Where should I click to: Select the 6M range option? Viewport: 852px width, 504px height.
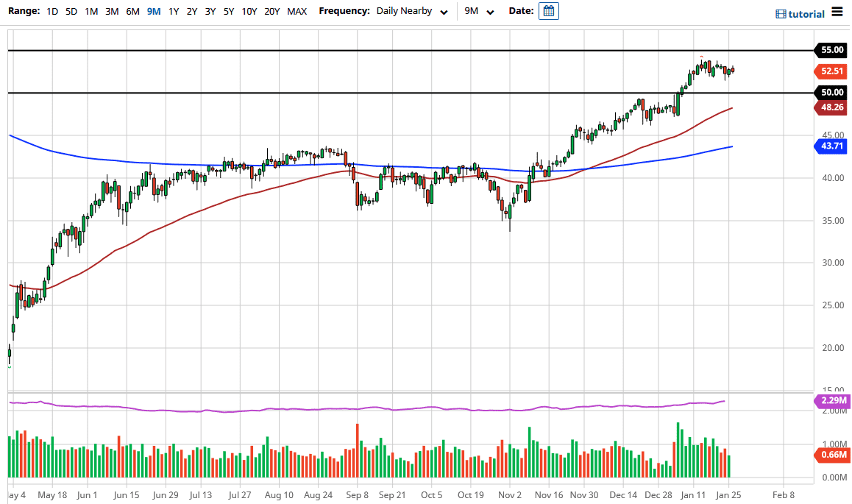tap(131, 11)
